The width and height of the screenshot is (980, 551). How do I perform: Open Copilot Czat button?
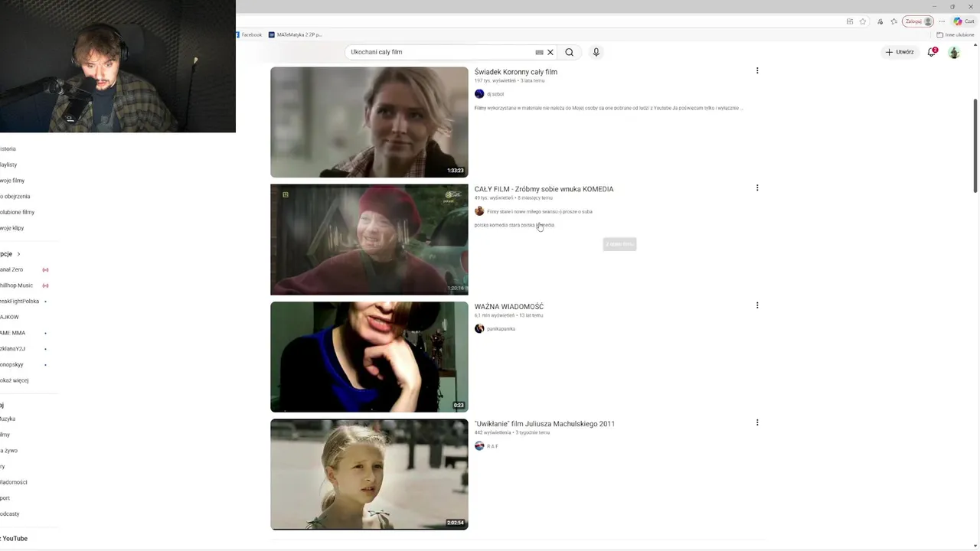(964, 21)
